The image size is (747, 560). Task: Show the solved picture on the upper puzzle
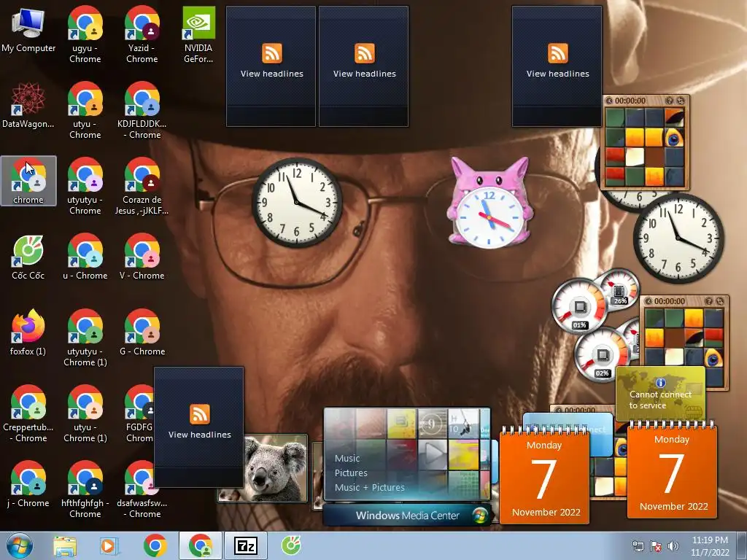pos(670,101)
